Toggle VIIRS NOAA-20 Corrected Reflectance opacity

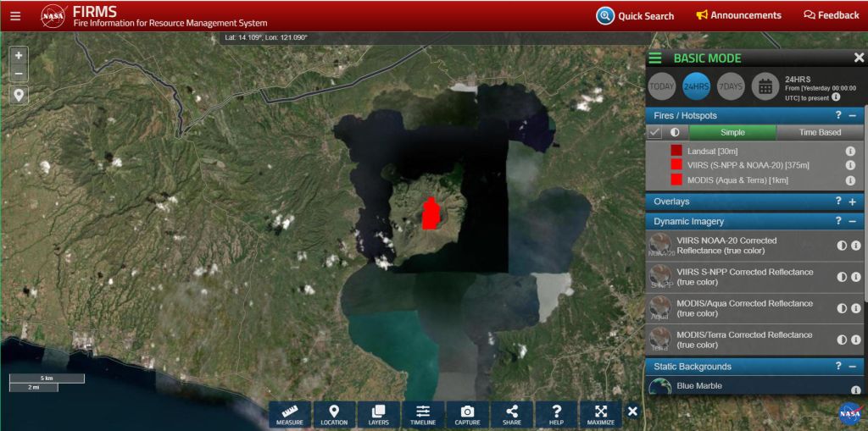pos(843,246)
